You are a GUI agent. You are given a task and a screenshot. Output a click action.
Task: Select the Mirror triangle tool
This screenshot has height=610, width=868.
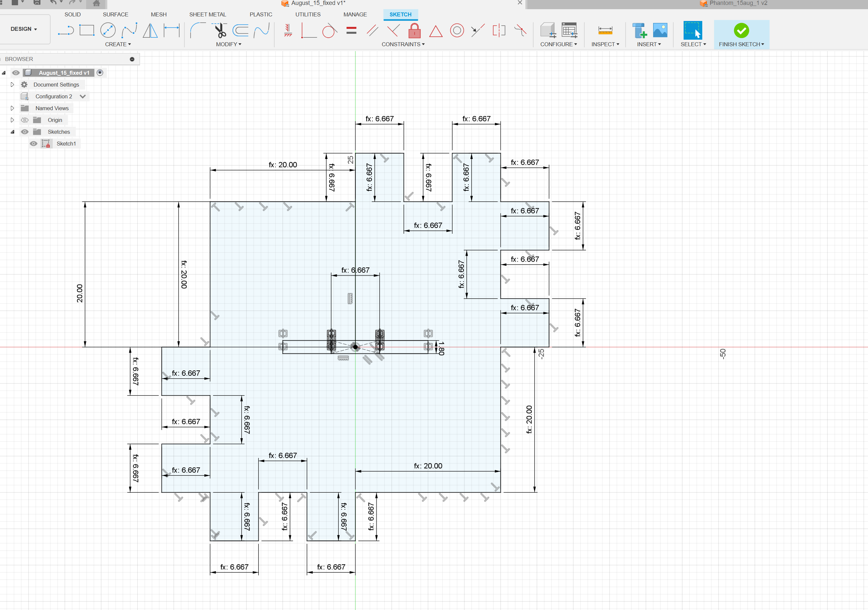point(150,30)
